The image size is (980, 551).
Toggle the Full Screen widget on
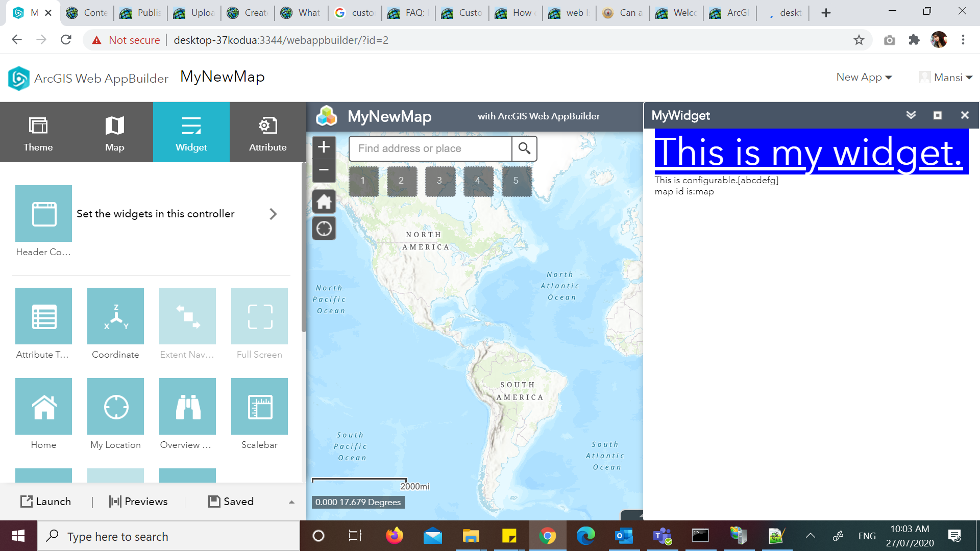pos(259,316)
